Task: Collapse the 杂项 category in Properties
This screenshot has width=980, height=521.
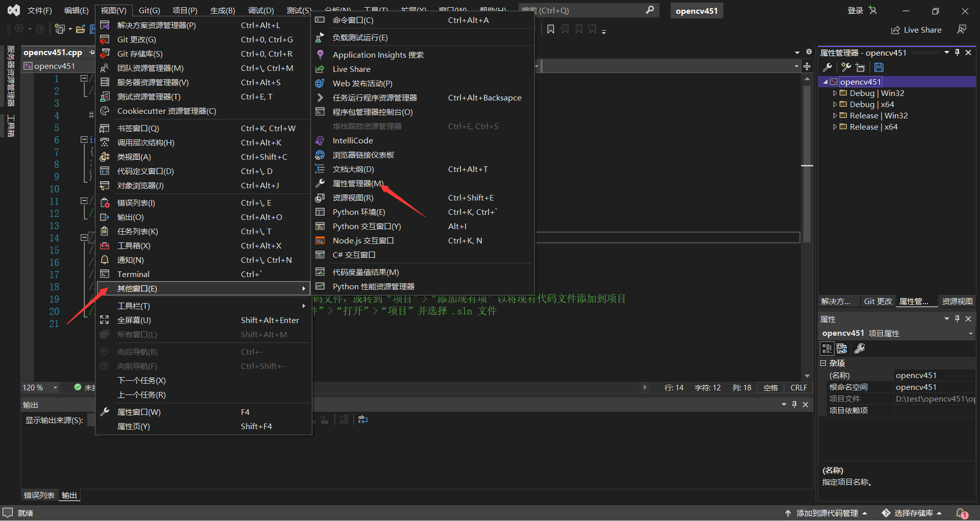Action: point(823,363)
